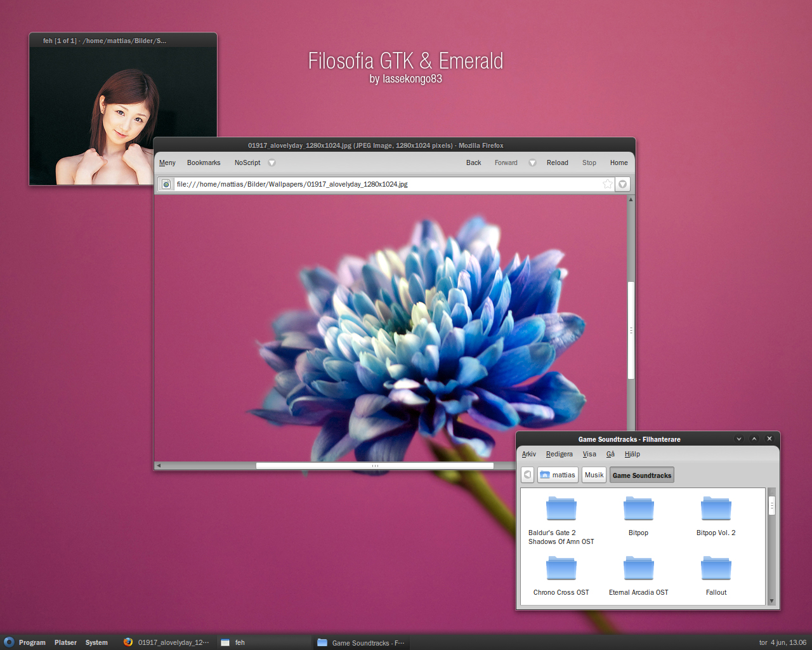Click the main menu icon left of Program
Viewport: 812px width, 650px height.
coord(9,642)
